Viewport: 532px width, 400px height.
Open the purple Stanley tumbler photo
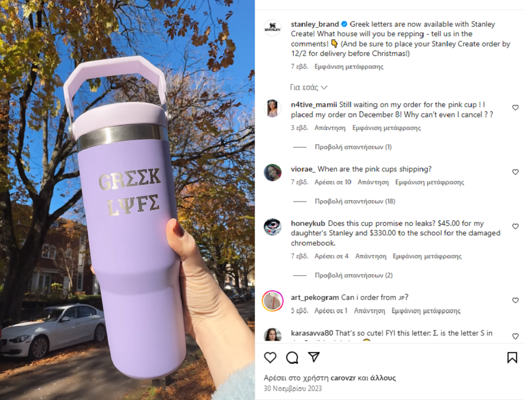click(127, 200)
